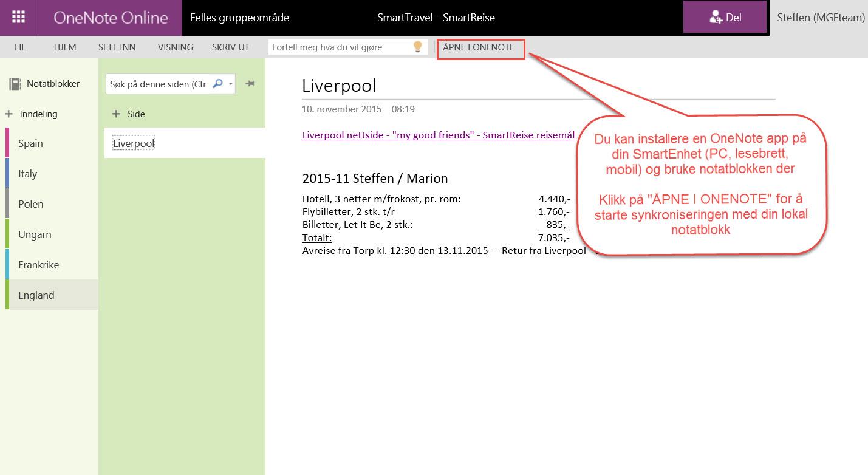The image size is (868, 475).
Task: Click the OneNote Online brand title
Action: pos(111,18)
